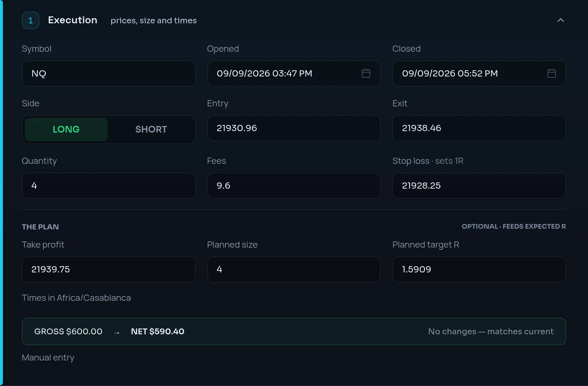This screenshot has height=386, width=588.
Task: Click the GROSS $600.00 value
Action: [x=68, y=331]
